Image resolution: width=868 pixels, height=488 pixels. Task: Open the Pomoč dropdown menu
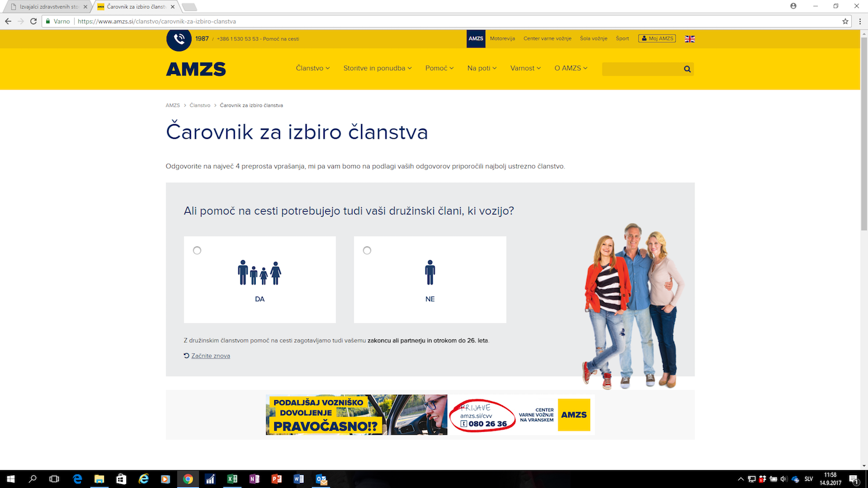coord(439,68)
